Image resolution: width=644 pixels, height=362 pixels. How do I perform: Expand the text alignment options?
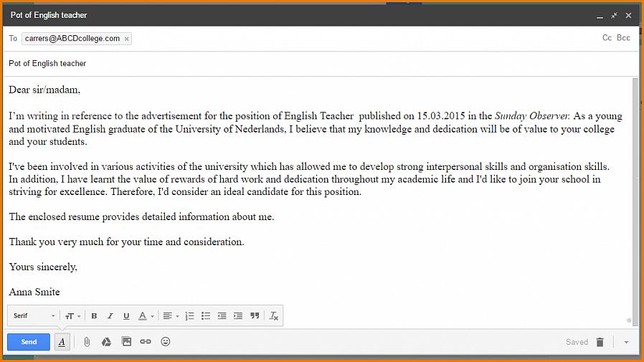click(x=171, y=316)
